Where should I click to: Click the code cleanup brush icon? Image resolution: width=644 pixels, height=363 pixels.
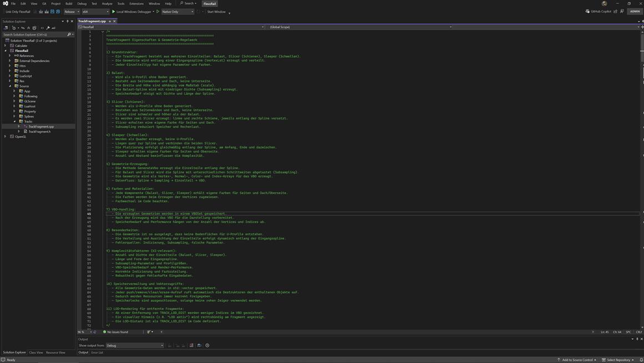[x=148, y=332]
